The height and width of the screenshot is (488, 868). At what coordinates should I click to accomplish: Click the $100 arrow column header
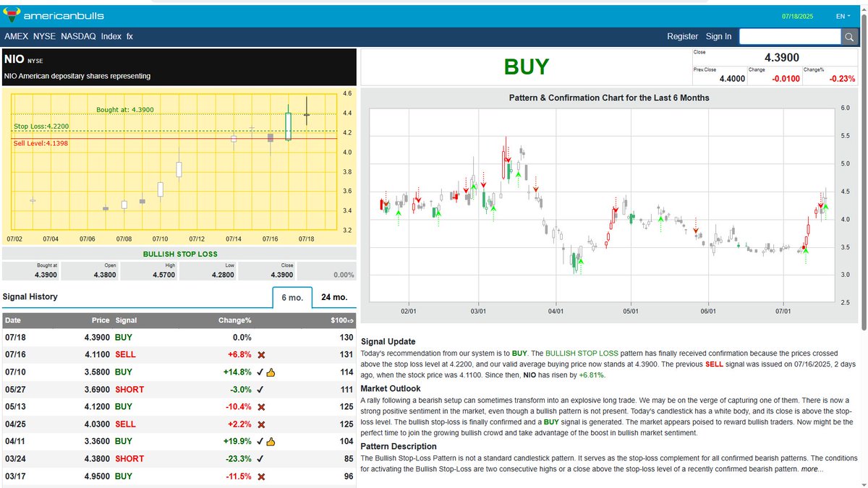coord(341,320)
